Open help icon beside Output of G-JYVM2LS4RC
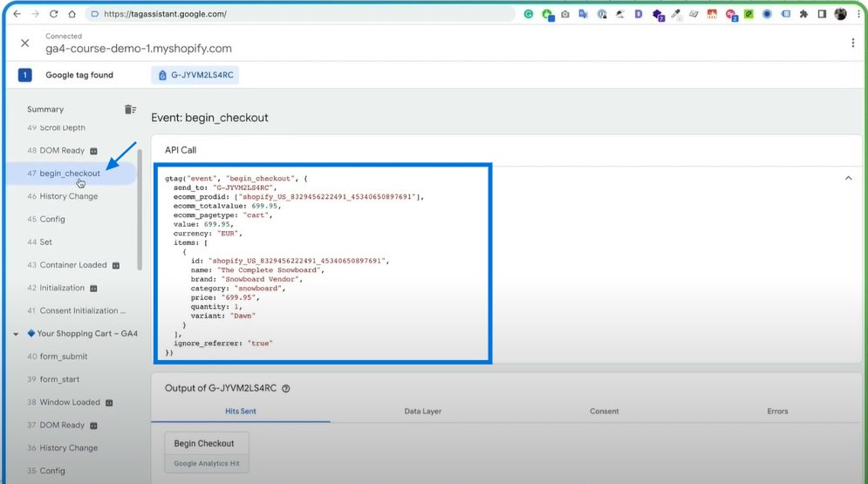This screenshot has width=868, height=484. click(285, 388)
